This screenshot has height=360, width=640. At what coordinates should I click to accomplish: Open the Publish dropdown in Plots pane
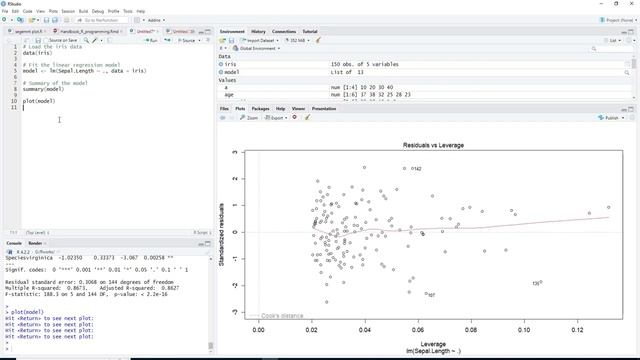[x=611, y=118]
